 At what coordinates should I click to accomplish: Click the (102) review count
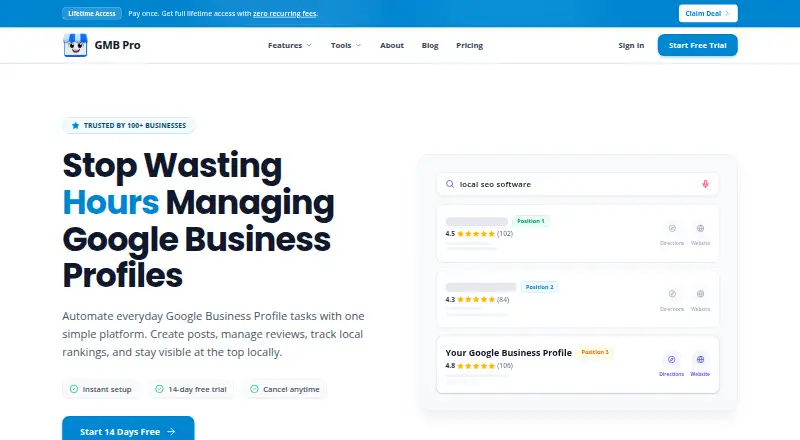pos(505,234)
